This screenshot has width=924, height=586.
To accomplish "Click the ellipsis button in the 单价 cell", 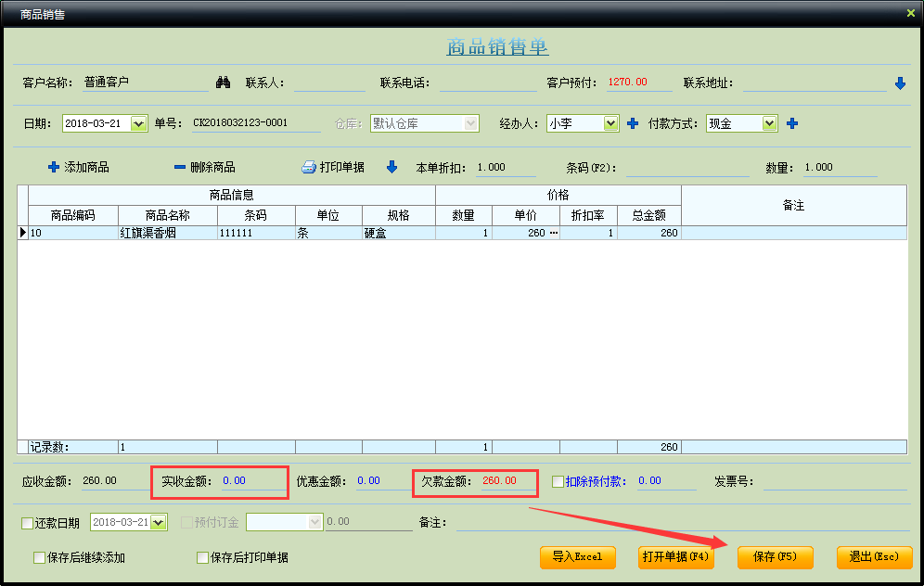I will tap(553, 233).
